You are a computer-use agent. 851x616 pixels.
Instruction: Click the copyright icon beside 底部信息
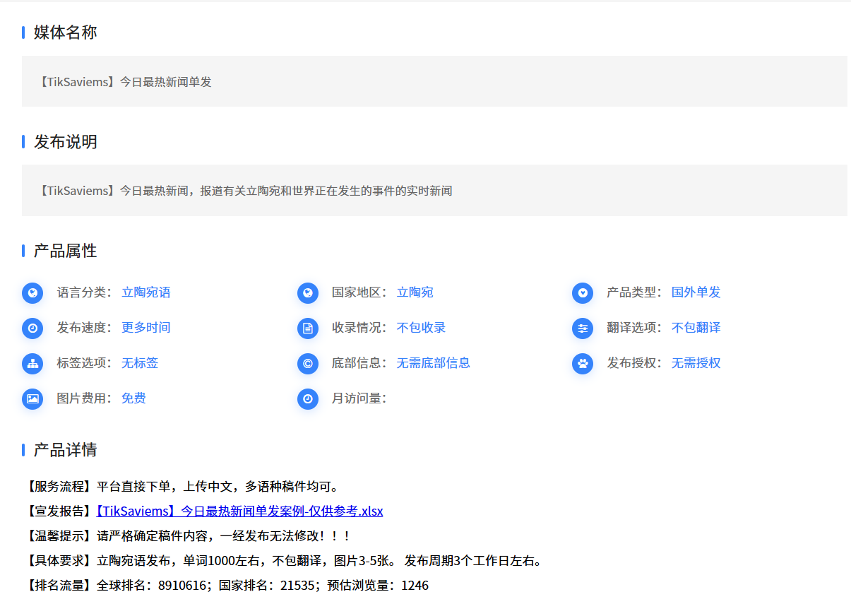tap(307, 363)
